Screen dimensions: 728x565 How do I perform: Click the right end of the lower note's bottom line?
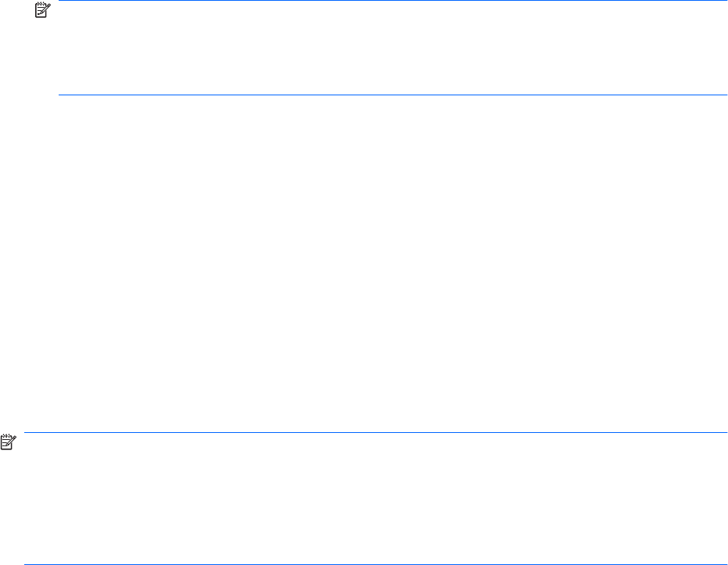(x=724, y=564)
